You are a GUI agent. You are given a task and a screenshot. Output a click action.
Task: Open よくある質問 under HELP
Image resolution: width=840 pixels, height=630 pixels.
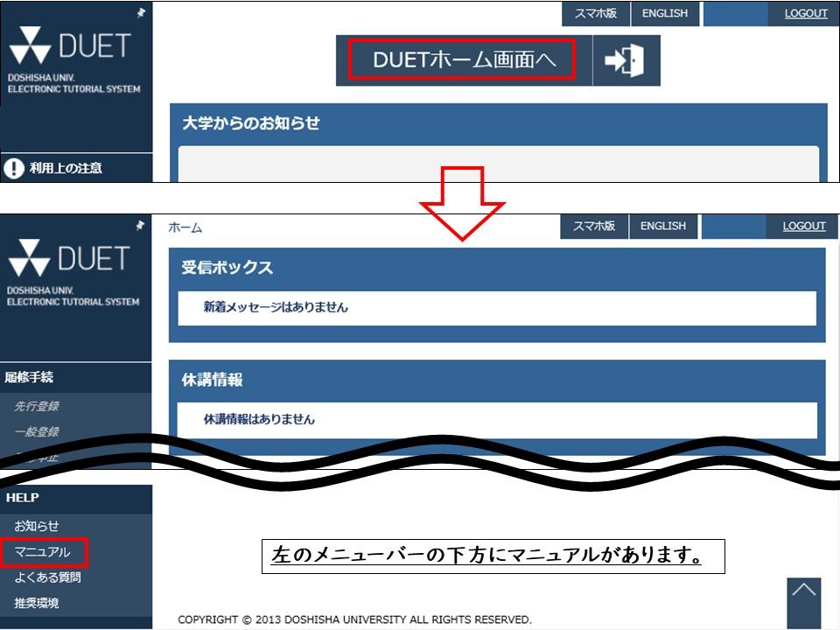(47, 577)
